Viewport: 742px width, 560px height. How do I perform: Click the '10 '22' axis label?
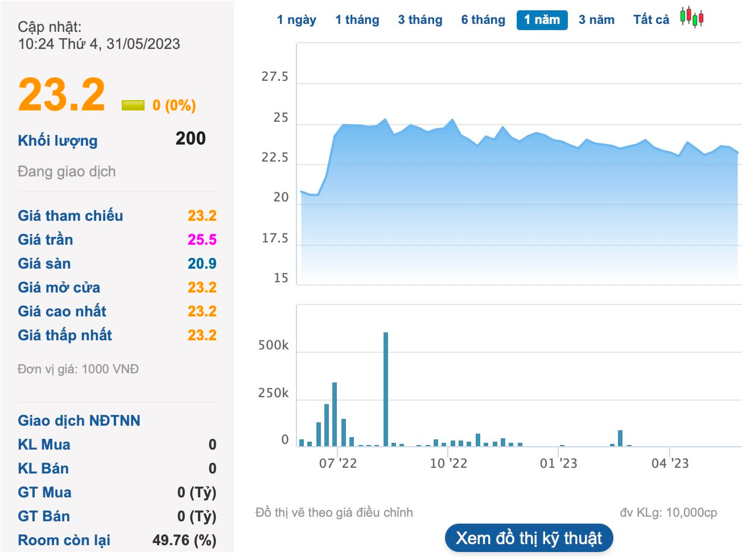pyautogui.click(x=448, y=463)
